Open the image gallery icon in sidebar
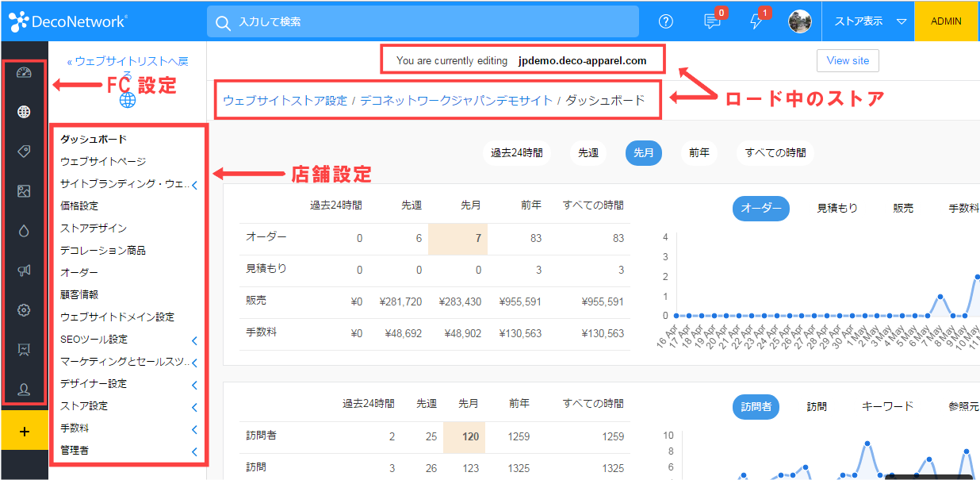This screenshot has height=480, width=980. 24,191
